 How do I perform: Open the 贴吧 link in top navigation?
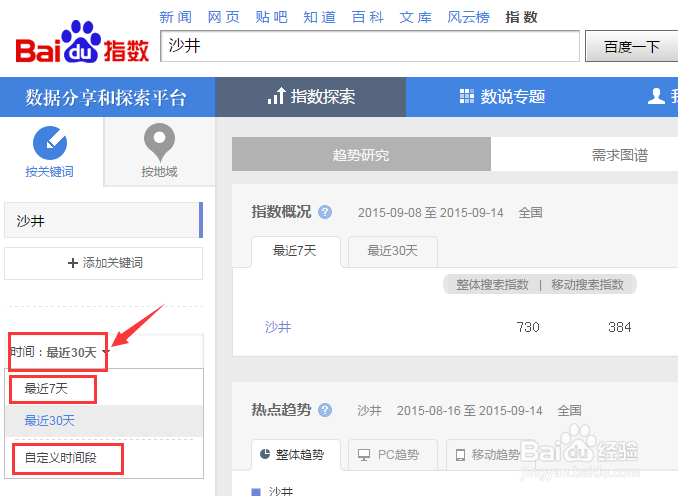tap(271, 17)
